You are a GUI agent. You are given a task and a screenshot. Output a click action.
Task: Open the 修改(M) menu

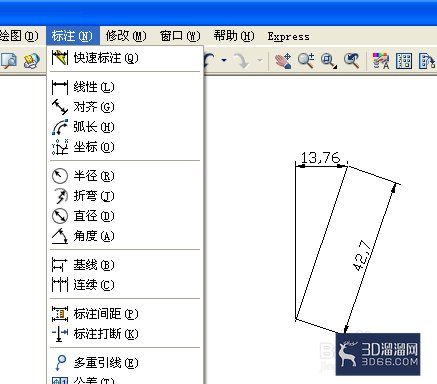point(126,36)
